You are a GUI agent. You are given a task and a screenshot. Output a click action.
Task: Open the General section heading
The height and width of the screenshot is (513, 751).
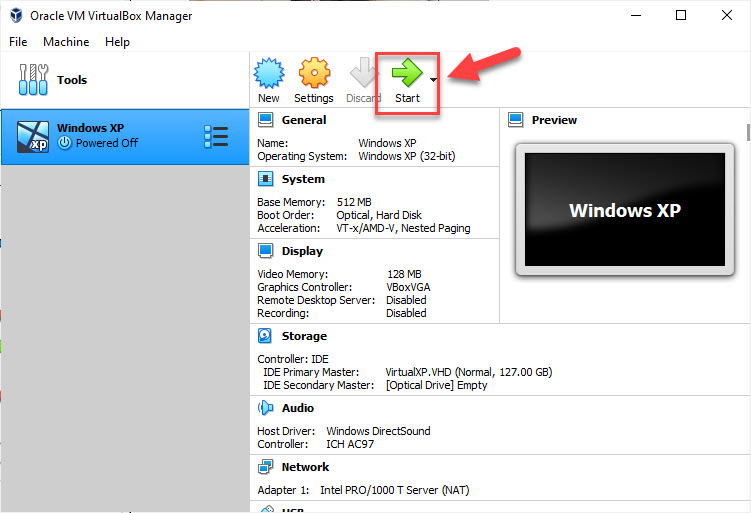pyautogui.click(x=304, y=120)
